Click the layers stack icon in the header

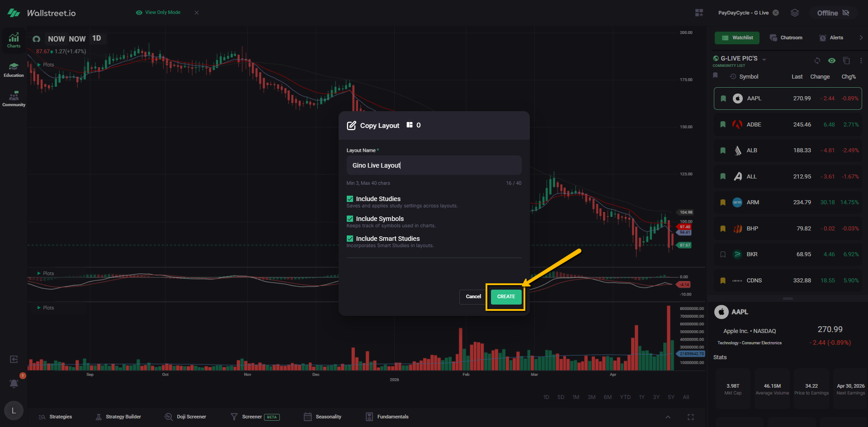pyautogui.click(x=794, y=13)
